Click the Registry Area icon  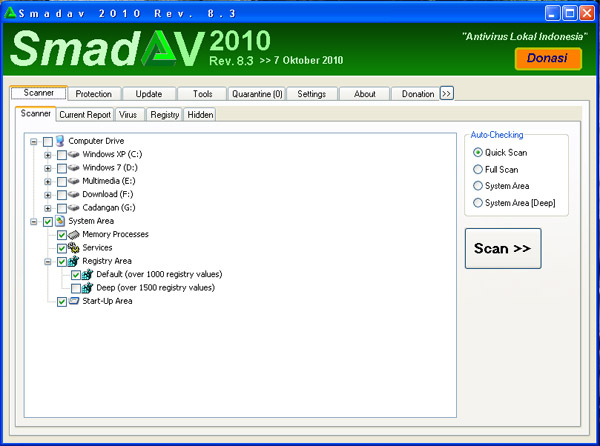[x=73, y=261]
